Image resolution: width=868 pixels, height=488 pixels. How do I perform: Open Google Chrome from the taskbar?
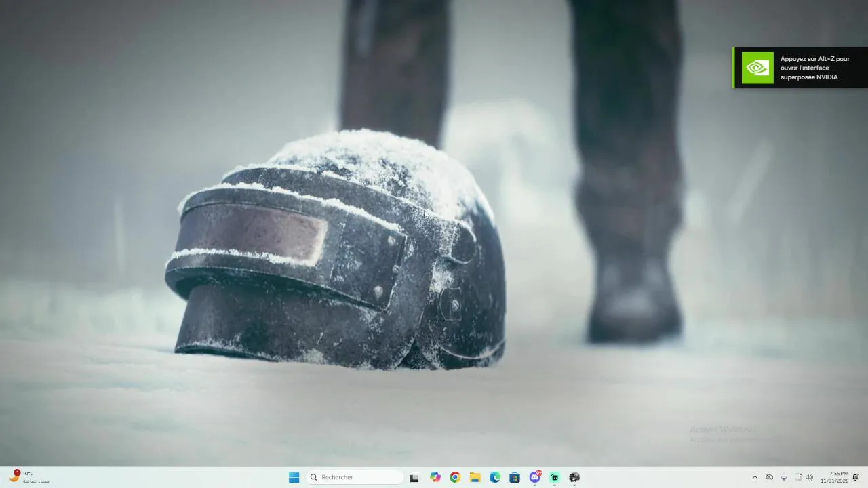point(455,477)
